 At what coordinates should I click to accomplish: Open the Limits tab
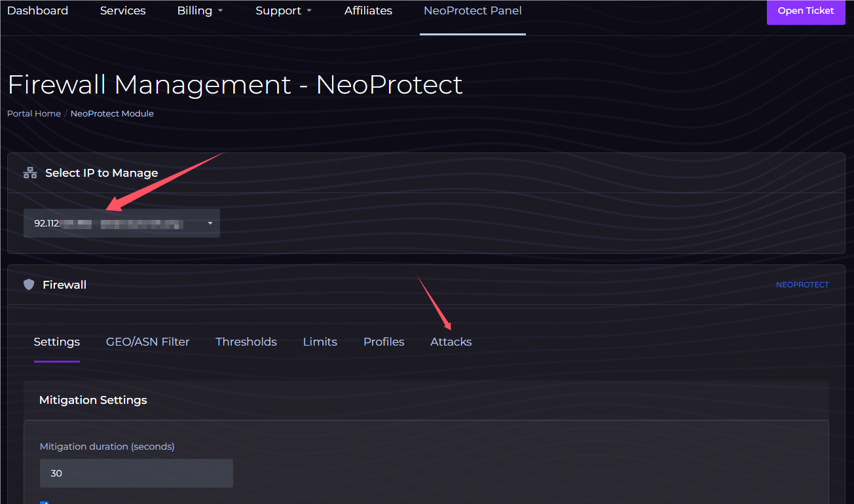pos(320,342)
